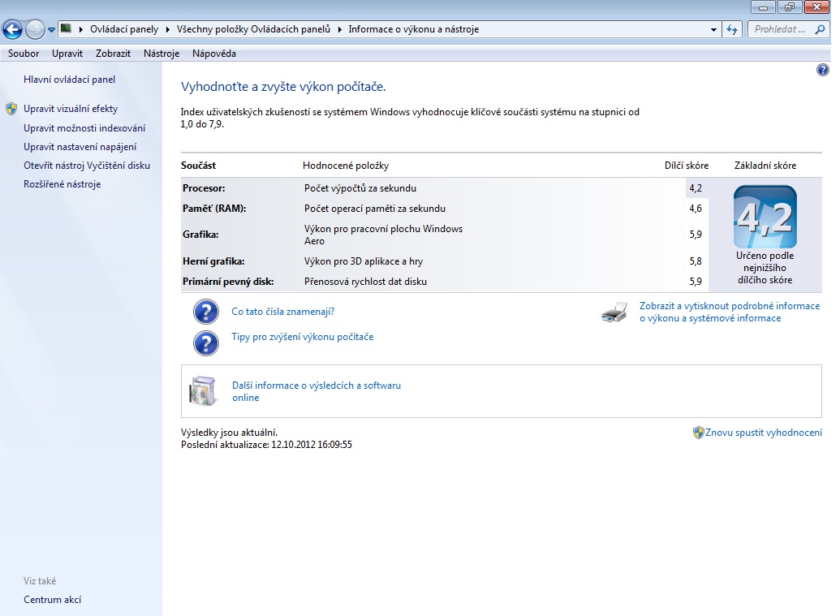Click the question icon next to Co tato čísla znamenají
Image resolution: width=840 pixels, height=616 pixels.
click(205, 312)
